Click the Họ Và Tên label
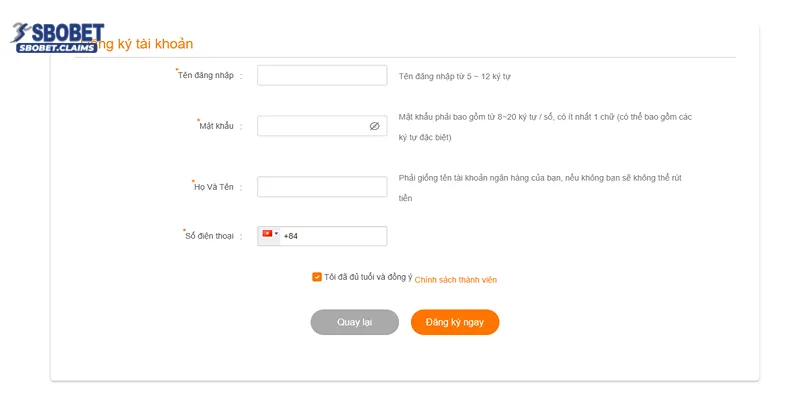Image resolution: width=800 pixels, height=400 pixels. click(213, 187)
